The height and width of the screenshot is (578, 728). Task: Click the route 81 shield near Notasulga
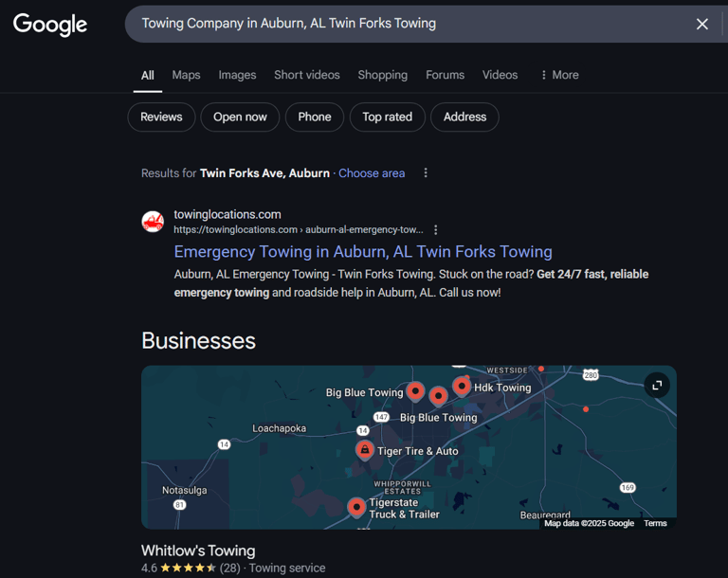pyautogui.click(x=180, y=505)
